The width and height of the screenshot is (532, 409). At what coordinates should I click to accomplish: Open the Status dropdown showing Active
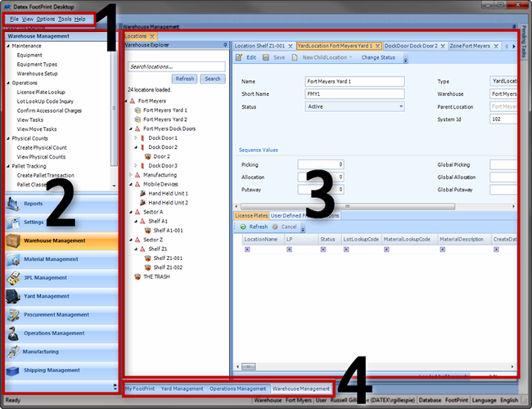point(401,106)
